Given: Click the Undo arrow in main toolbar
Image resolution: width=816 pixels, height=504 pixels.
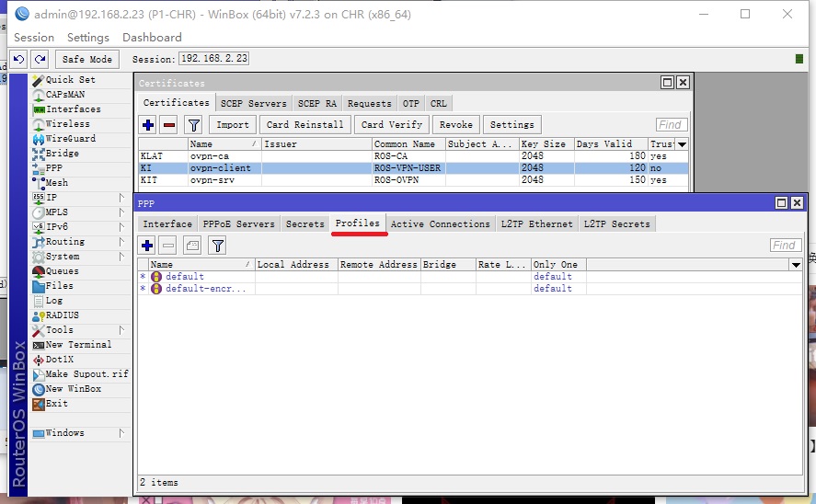Looking at the screenshot, I should click(19, 59).
